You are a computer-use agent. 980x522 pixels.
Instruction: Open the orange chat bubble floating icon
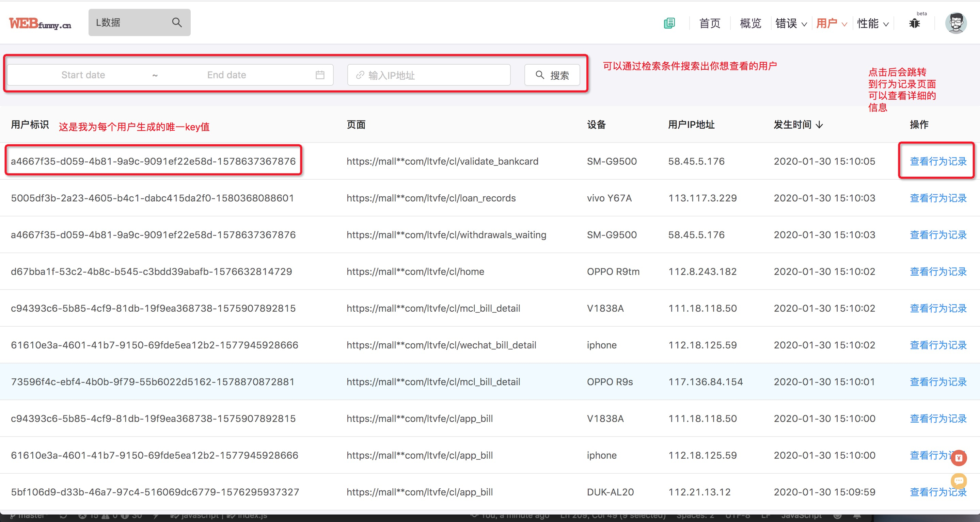point(959,480)
